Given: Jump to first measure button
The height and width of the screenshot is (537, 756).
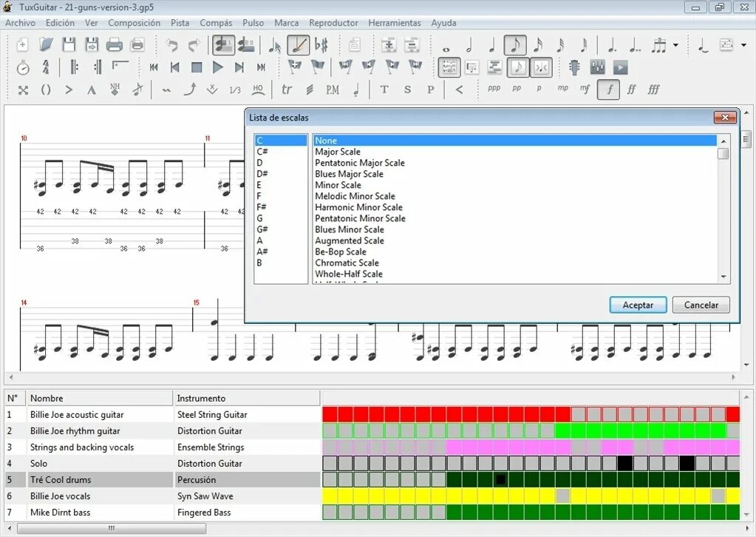Looking at the screenshot, I should pyautogui.click(x=153, y=67).
